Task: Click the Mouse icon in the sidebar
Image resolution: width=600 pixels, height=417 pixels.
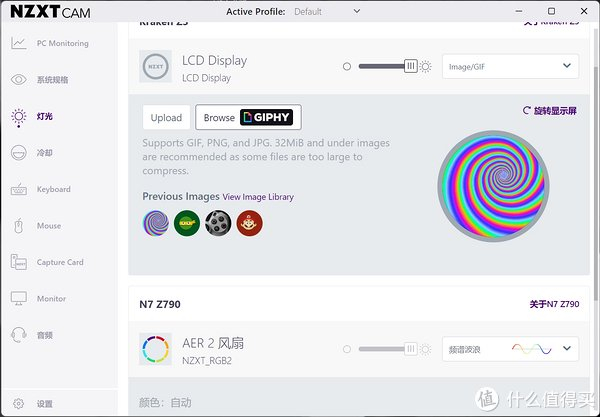Action: pos(18,226)
